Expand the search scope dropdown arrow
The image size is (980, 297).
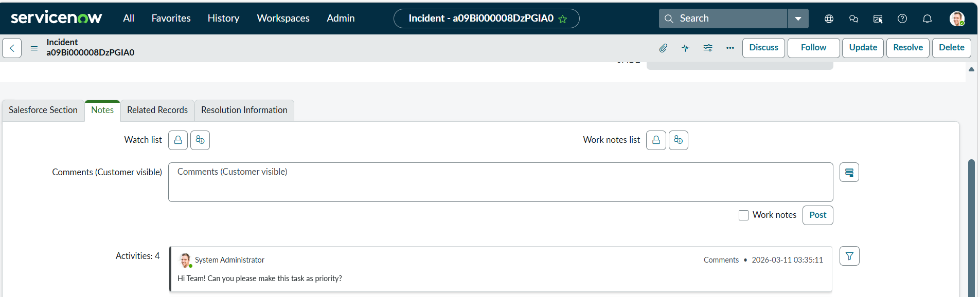[x=798, y=18]
